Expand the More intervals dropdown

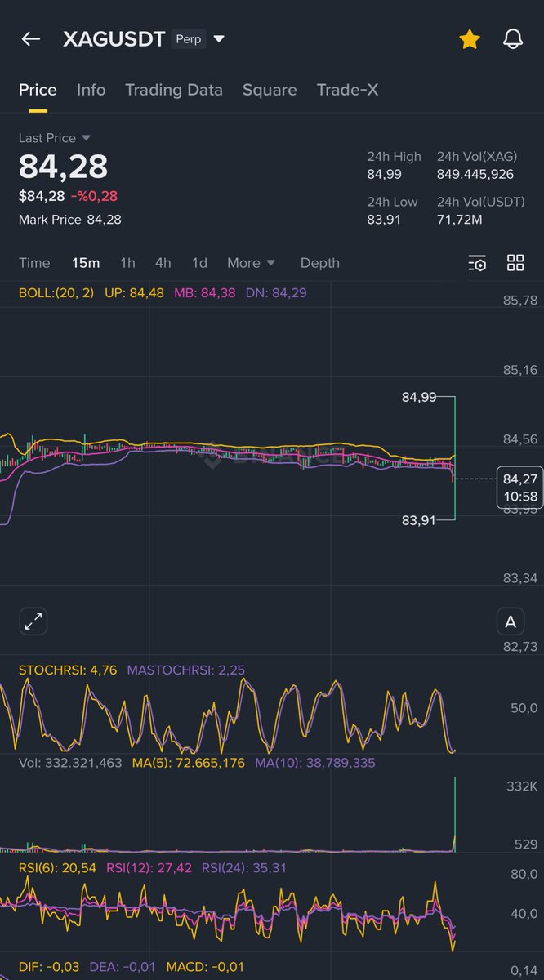[252, 263]
